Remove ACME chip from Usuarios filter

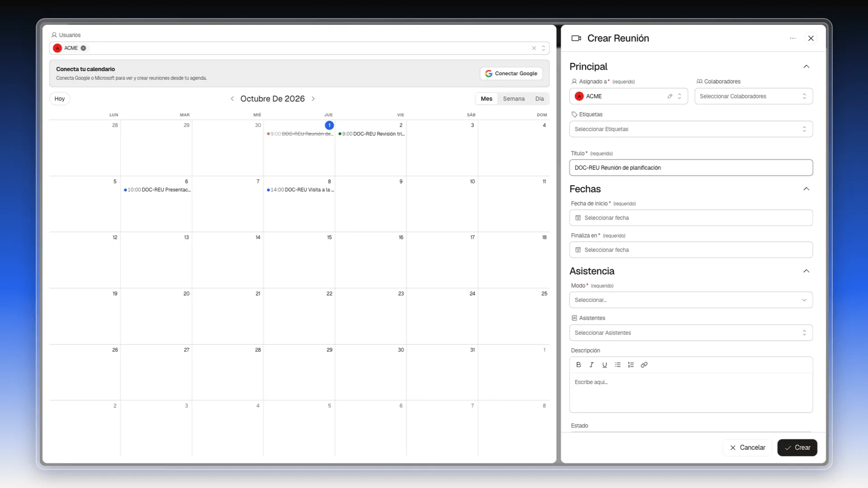click(83, 48)
